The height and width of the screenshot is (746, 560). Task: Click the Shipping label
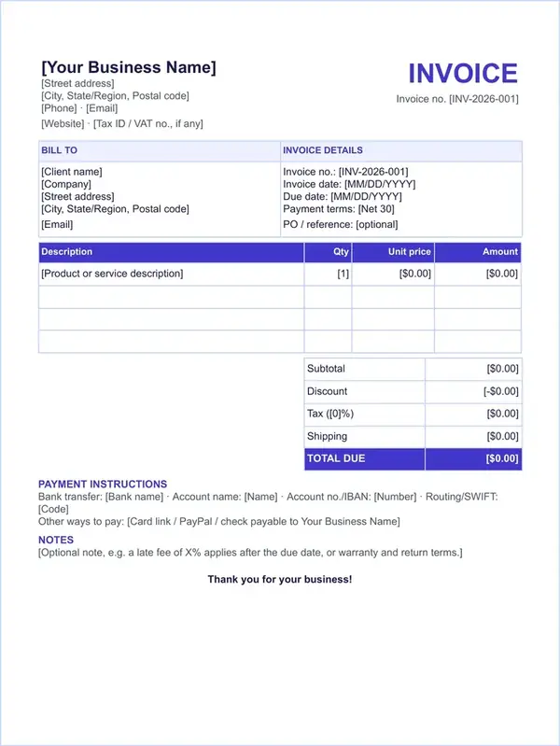point(327,436)
